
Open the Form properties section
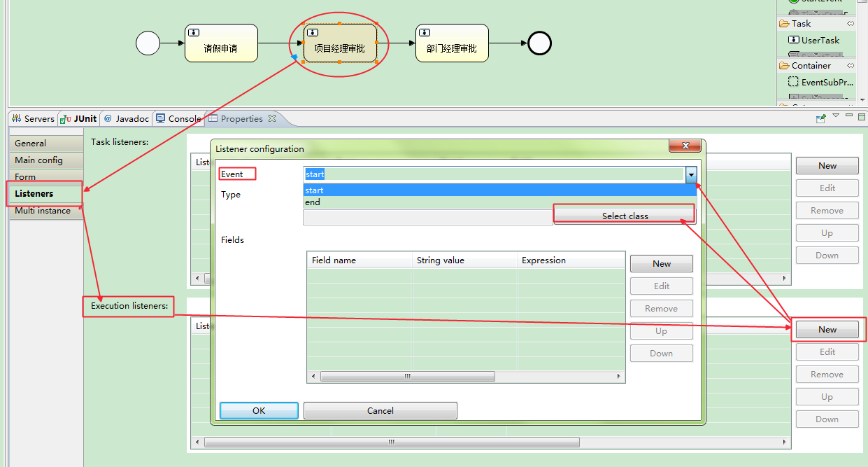coord(45,176)
